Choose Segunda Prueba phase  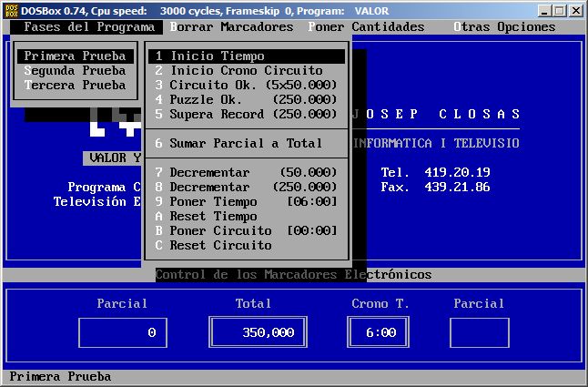[75, 70]
